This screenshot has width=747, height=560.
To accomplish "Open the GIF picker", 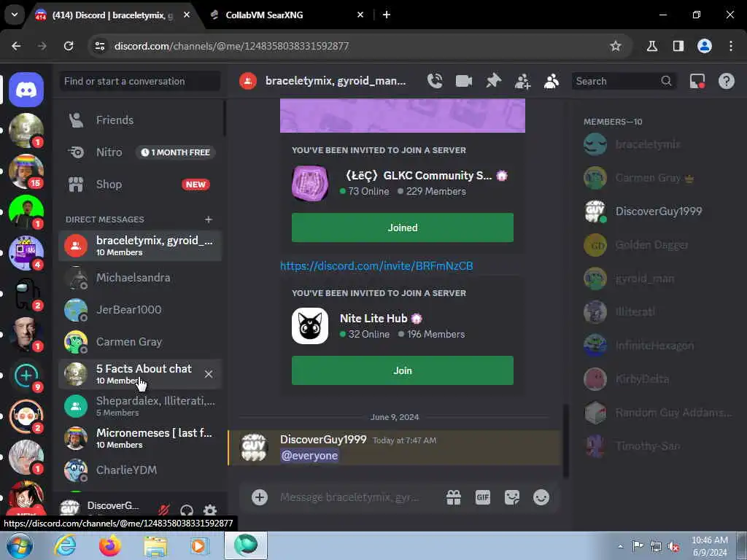I will pos(483,497).
